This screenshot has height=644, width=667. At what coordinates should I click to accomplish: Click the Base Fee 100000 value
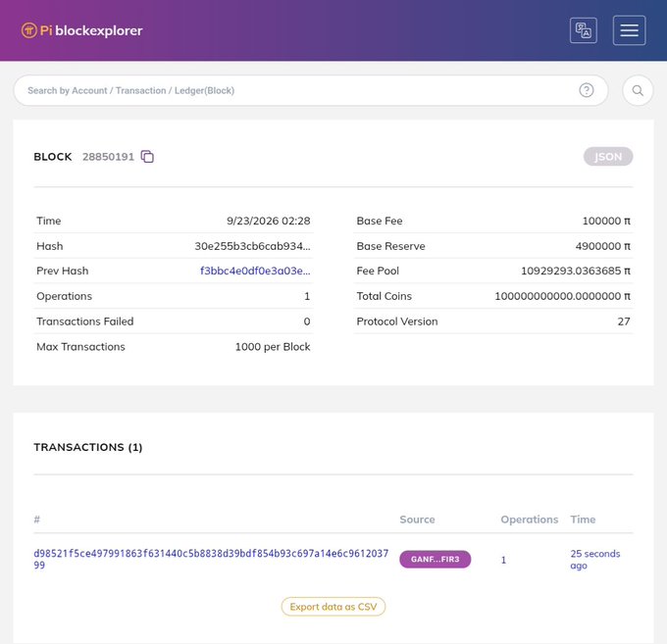[x=606, y=221]
